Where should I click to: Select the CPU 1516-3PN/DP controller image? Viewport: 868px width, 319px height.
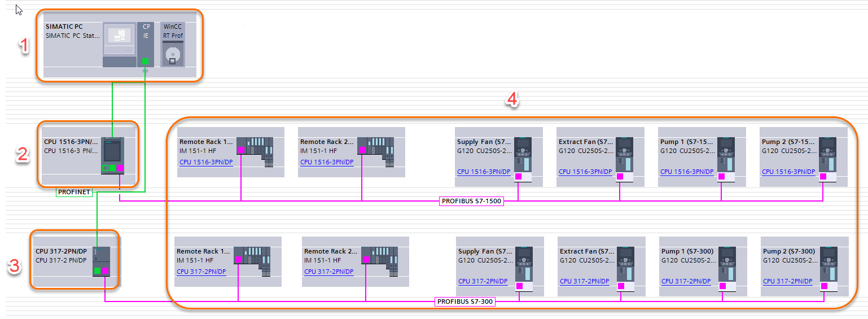(112, 155)
